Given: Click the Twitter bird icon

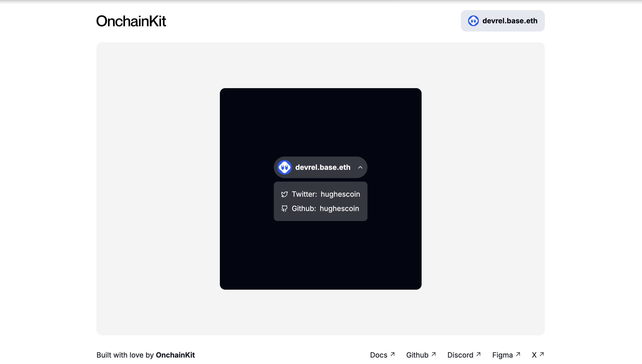Looking at the screenshot, I should point(284,194).
